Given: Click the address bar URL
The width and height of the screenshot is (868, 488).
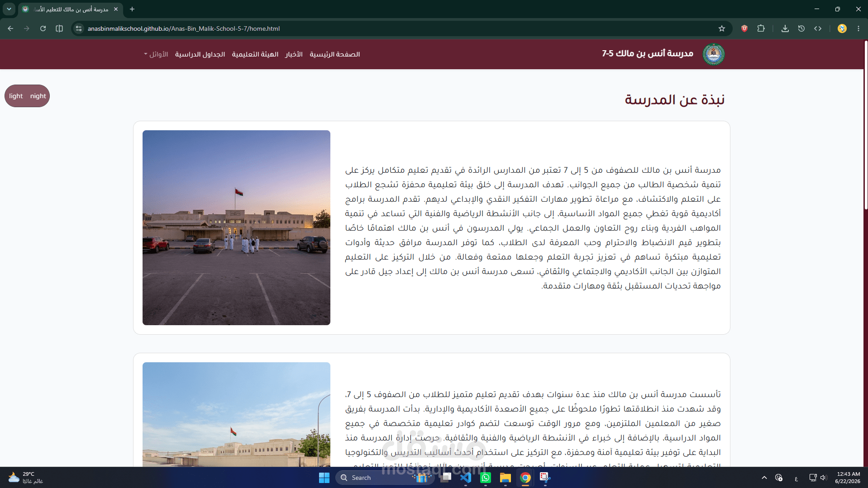Looking at the screenshot, I should tap(184, 28).
